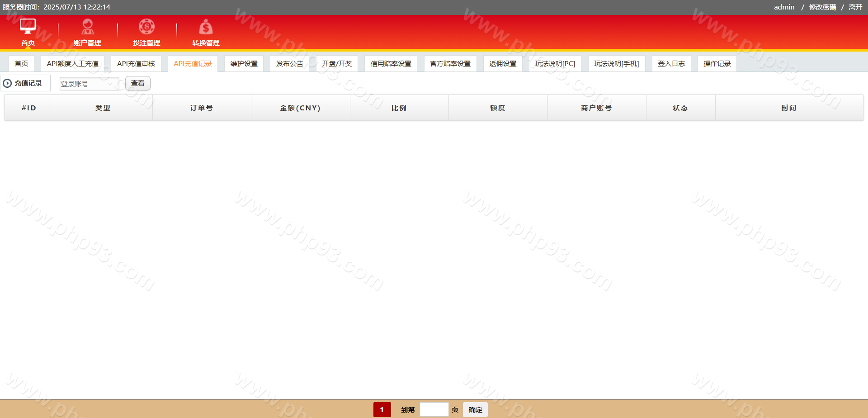Open the API充值审核 tab
The width and height of the screenshot is (868, 418).
[136, 64]
